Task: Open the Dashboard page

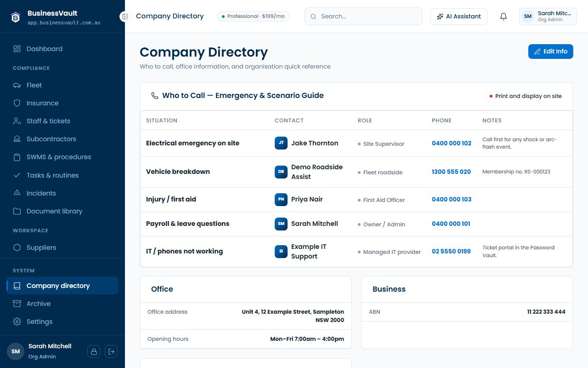Action: [62, 49]
